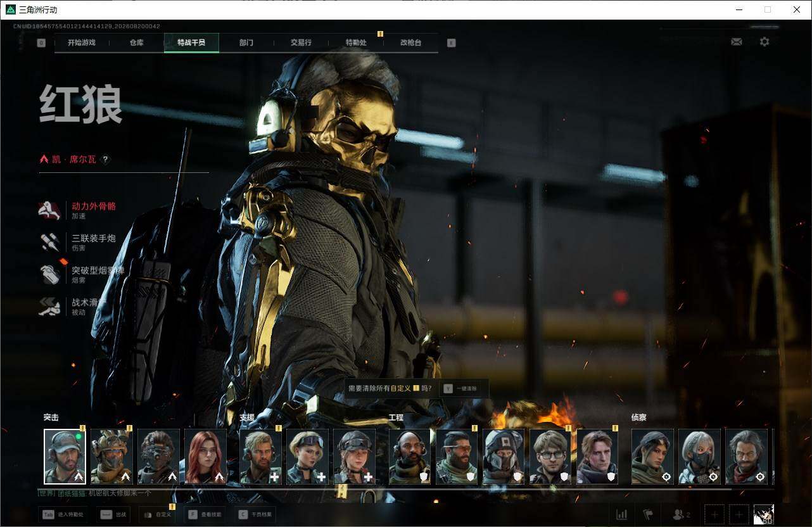812x527 pixels.
Task: Select the assault operator with night-vision goggles
Action: tap(158, 457)
